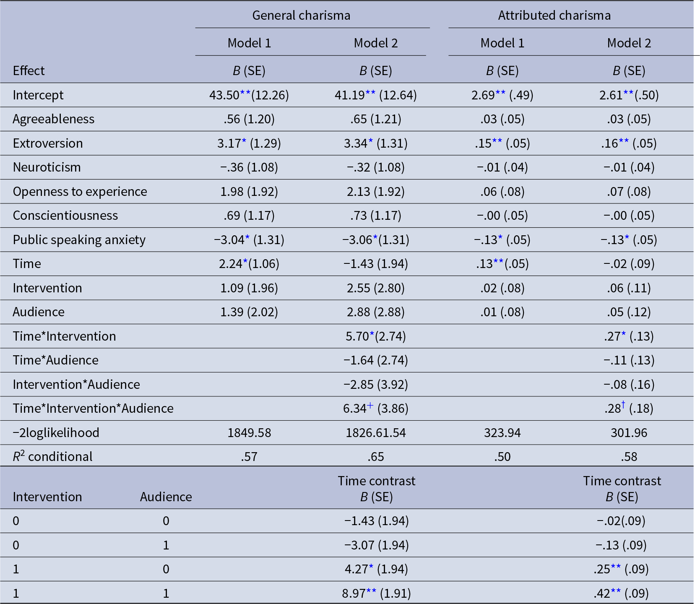Select the value '−3.04* (1.31)'
Screen dimensions: 700x604
pos(249,240)
